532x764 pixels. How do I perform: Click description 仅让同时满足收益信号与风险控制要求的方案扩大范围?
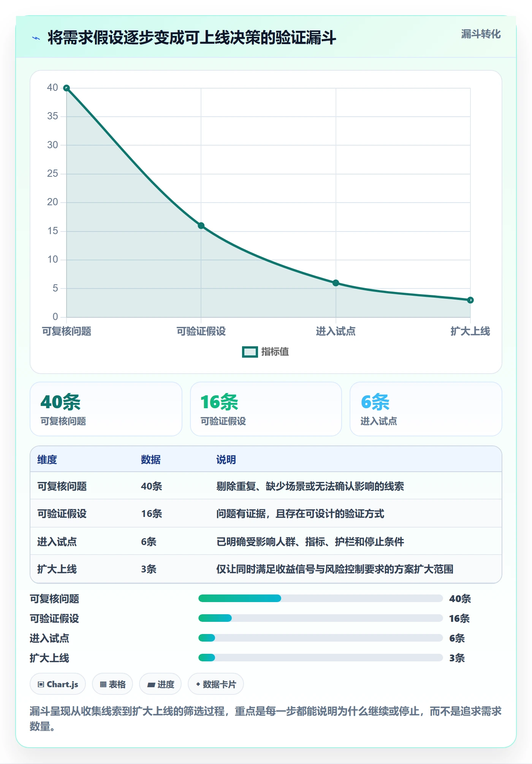(x=335, y=569)
